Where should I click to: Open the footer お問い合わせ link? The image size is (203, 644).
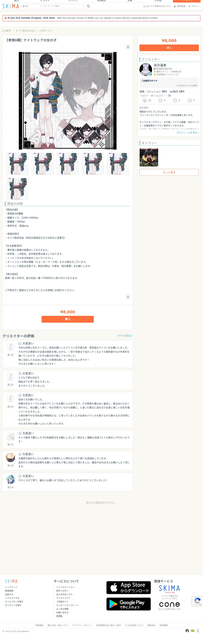pos(62,613)
